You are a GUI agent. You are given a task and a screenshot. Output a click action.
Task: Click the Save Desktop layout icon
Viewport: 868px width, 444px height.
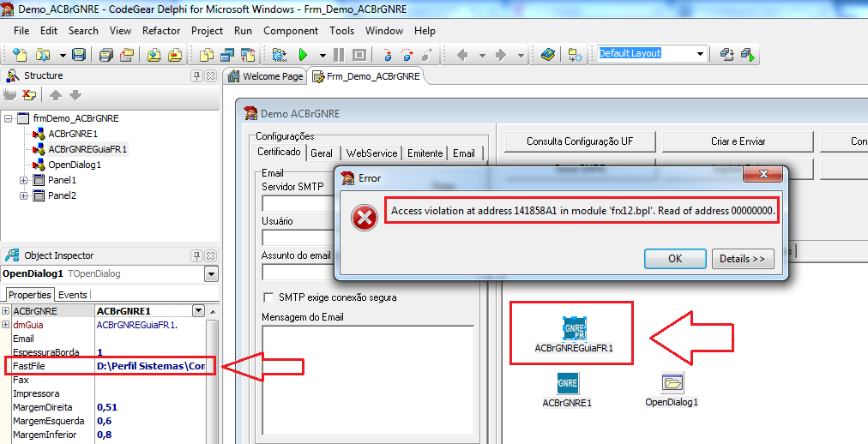point(726,54)
